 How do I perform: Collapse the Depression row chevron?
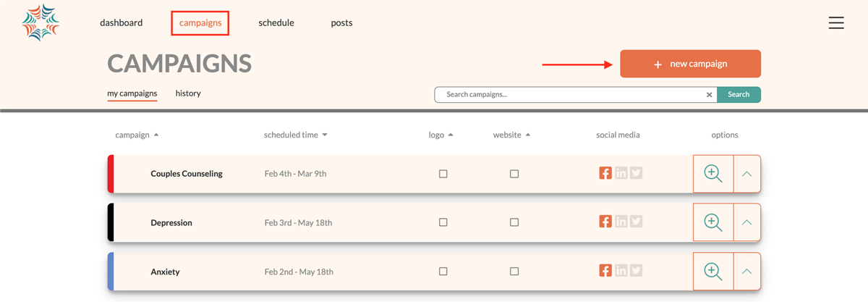tap(747, 222)
